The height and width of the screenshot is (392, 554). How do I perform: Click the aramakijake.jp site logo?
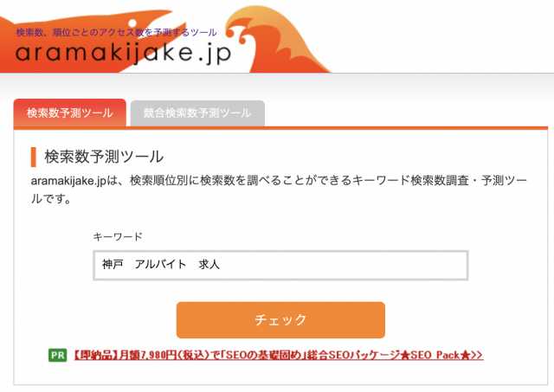[123, 54]
